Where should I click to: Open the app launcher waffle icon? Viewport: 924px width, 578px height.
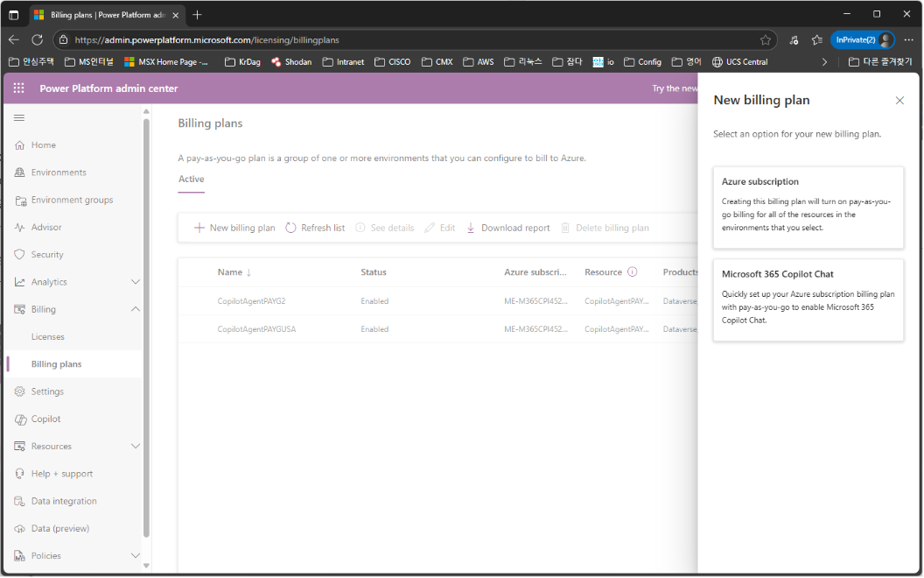pos(19,88)
